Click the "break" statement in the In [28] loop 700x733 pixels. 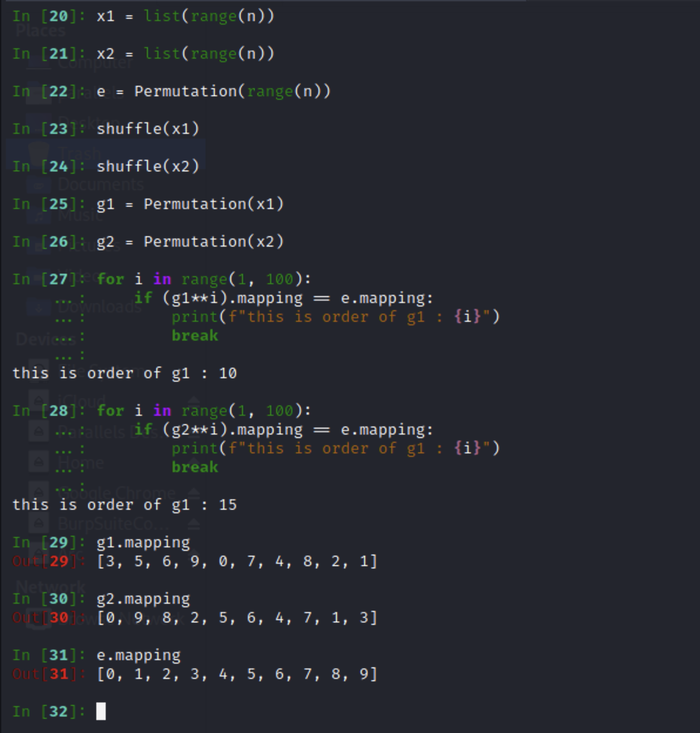[195, 467]
